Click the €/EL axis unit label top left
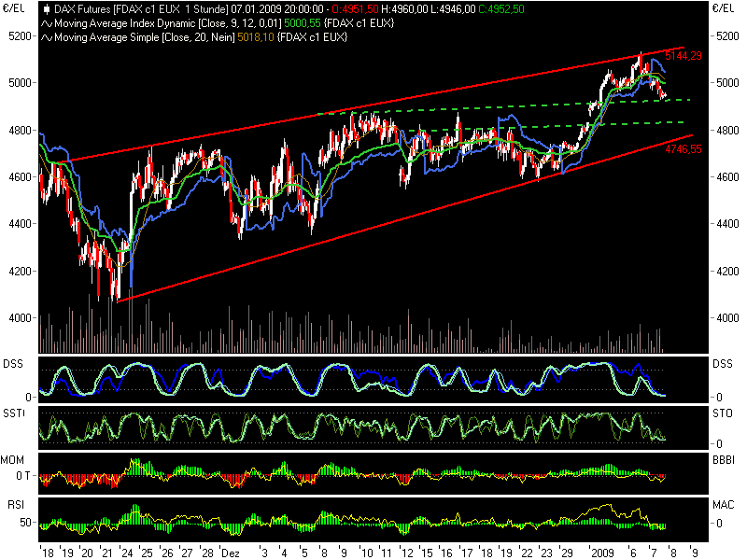Image resolution: width=747 pixels, height=560 pixels. [15, 9]
